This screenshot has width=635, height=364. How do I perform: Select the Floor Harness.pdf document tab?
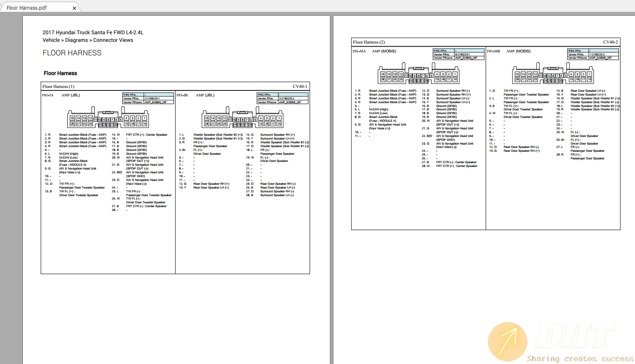click(39, 7)
